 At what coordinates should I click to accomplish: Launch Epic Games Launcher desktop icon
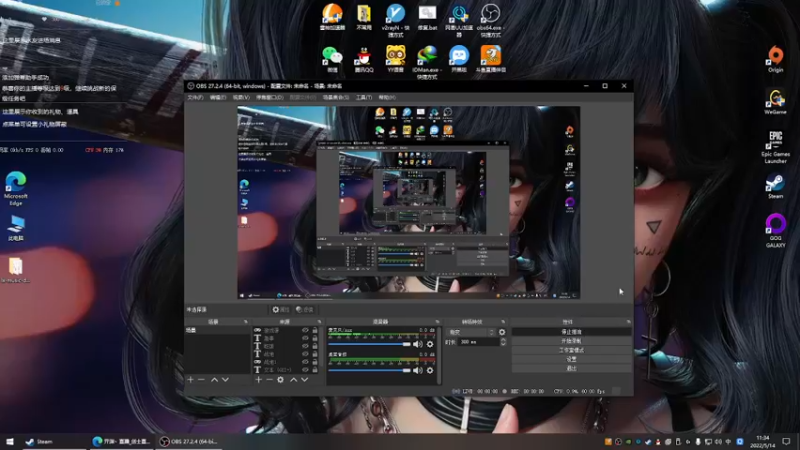pyautogui.click(x=776, y=147)
